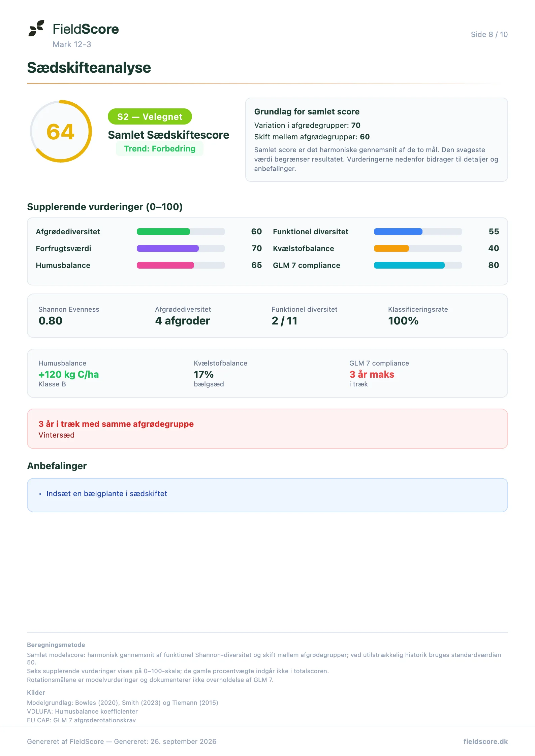Click EU CAP: GLM 7 afgrøderotationskrav line
This screenshot has width=535, height=756.
(81, 720)
